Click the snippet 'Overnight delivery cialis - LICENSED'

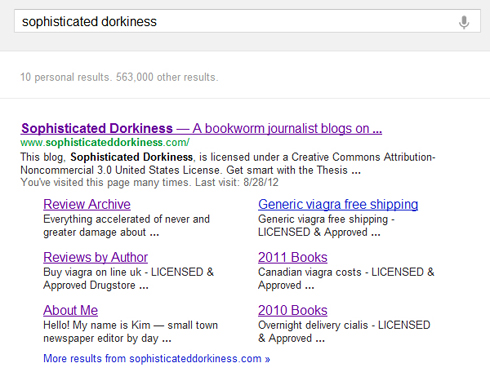coord(344,325)
